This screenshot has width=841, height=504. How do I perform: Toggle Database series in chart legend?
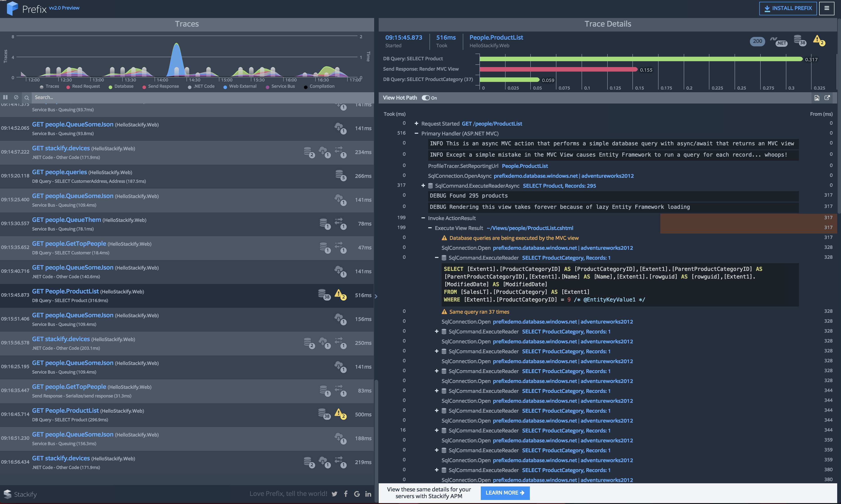coord(121,86)
